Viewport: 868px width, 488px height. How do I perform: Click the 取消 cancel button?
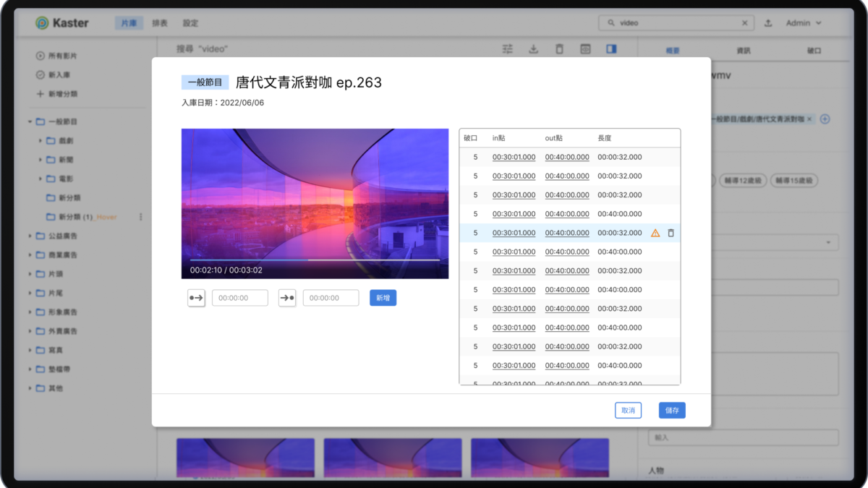click(628, 411)
